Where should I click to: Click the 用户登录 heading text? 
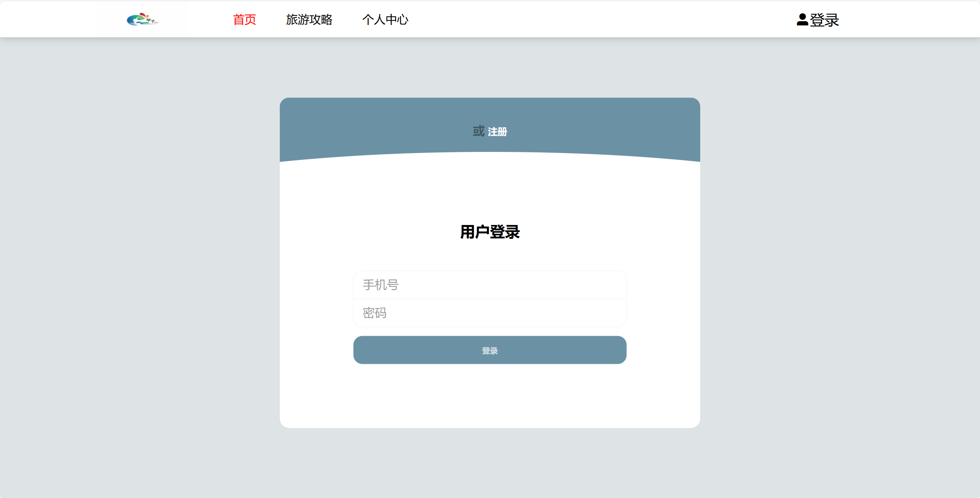(490, 232)
